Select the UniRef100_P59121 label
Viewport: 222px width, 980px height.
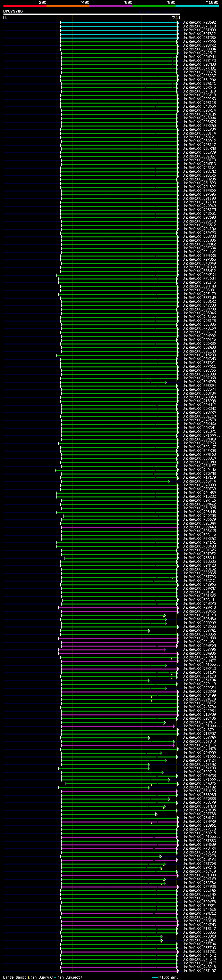point(199,137)
